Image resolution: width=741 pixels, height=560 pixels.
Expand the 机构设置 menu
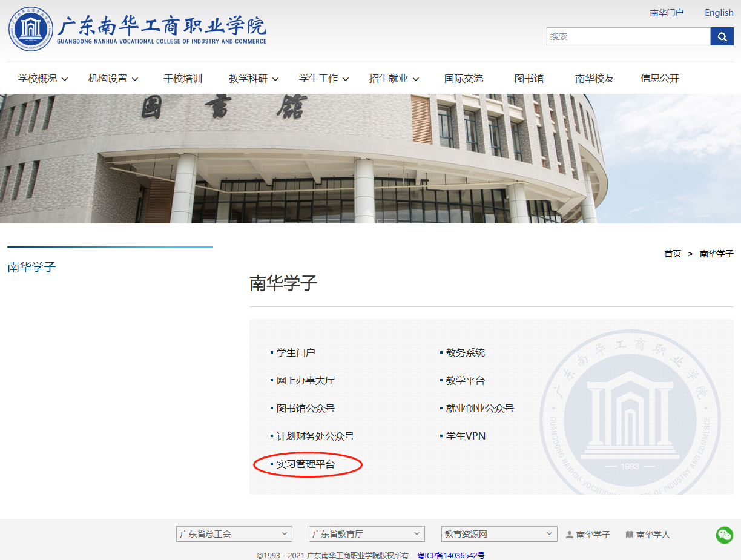(113, 79)
